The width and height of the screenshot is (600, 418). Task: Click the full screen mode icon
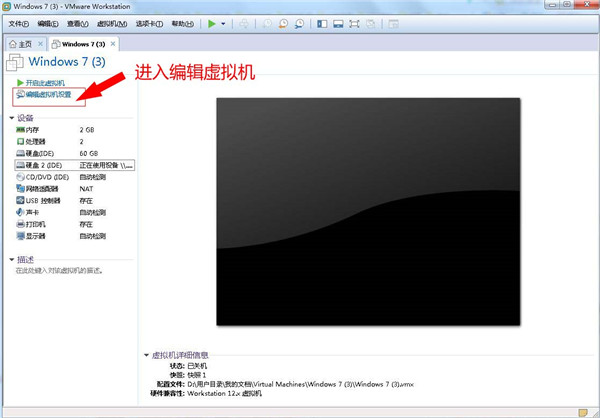pyautogui.click(x=354, y=24)
